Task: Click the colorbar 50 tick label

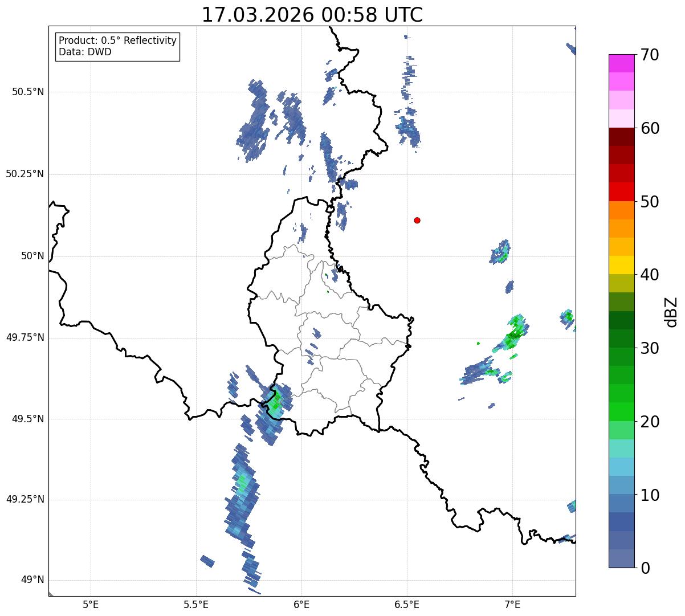Action: pos(649,202)
